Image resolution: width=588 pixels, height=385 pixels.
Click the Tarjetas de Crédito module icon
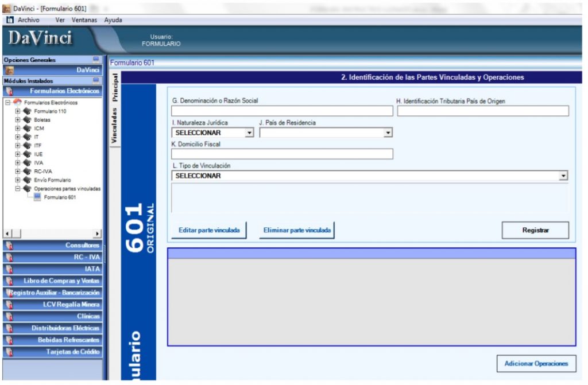point(9,352)
